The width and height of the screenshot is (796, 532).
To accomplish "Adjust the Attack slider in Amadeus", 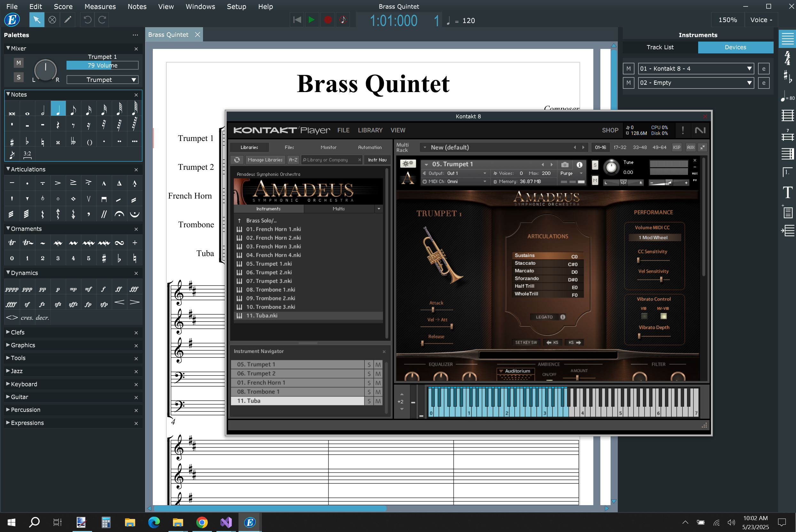I will point(436,310).
